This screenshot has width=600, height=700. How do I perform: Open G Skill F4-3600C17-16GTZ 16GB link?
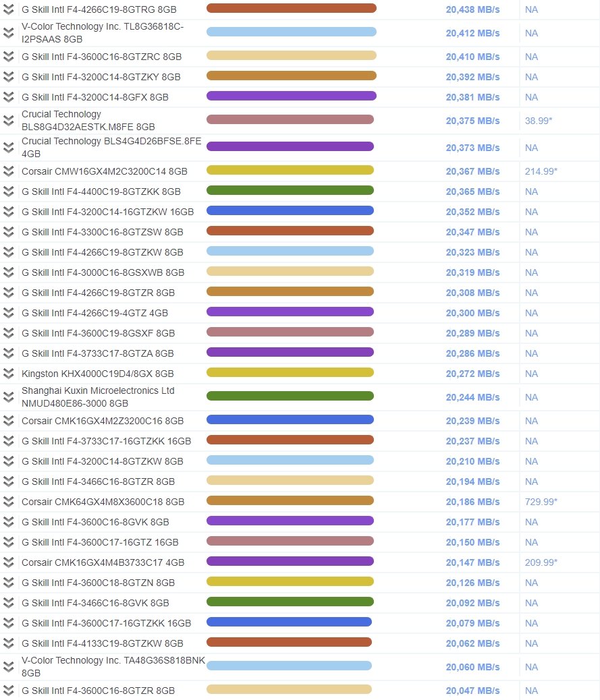[100, 542]
